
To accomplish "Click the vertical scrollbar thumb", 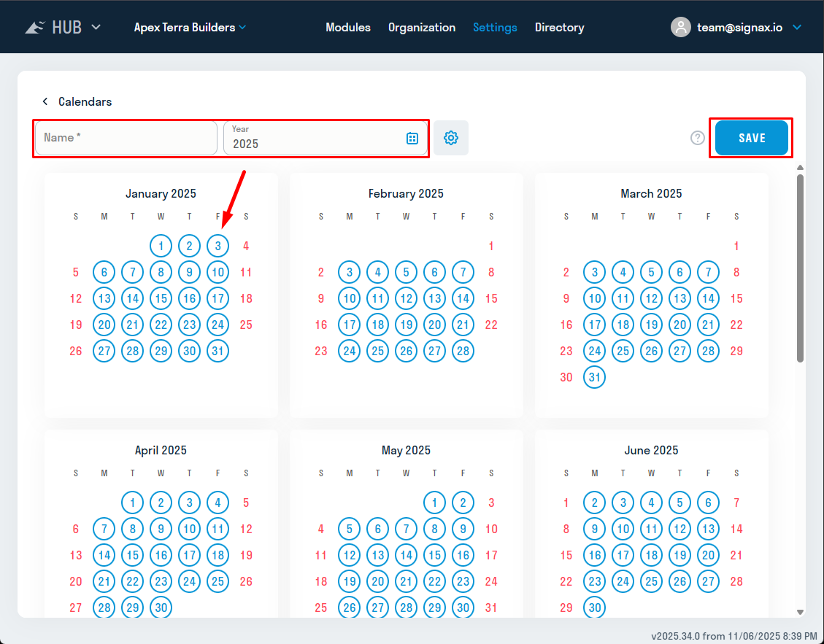I will coord(800,268).
